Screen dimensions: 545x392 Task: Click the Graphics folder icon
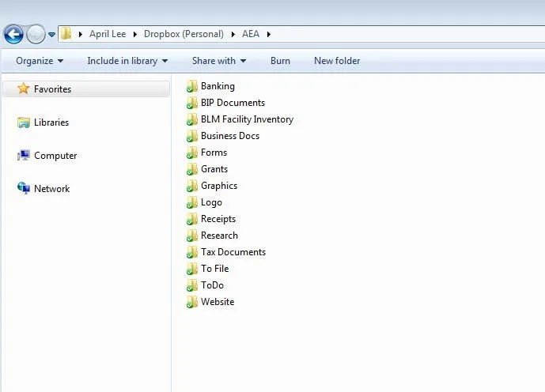192,186
